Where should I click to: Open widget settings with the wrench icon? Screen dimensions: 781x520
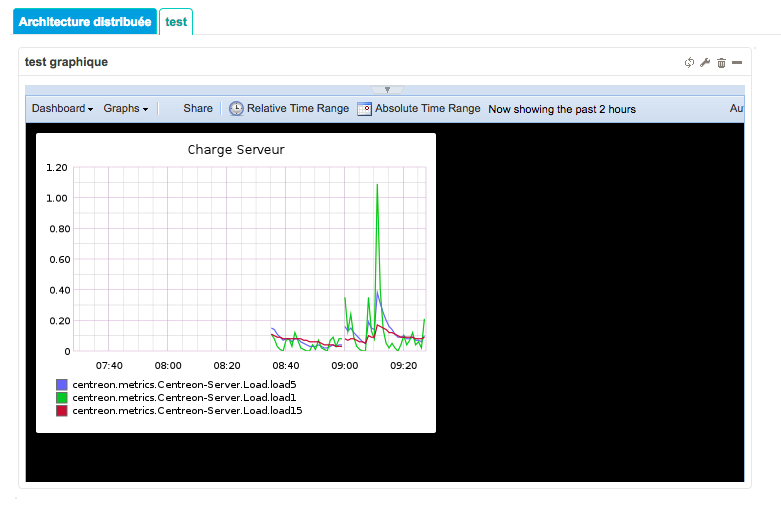[x=705, y=63]
